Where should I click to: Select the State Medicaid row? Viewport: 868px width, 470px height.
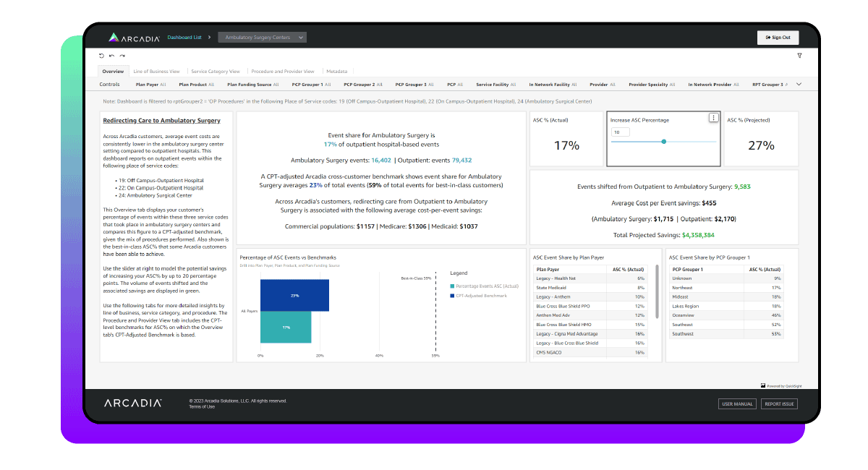590,288
